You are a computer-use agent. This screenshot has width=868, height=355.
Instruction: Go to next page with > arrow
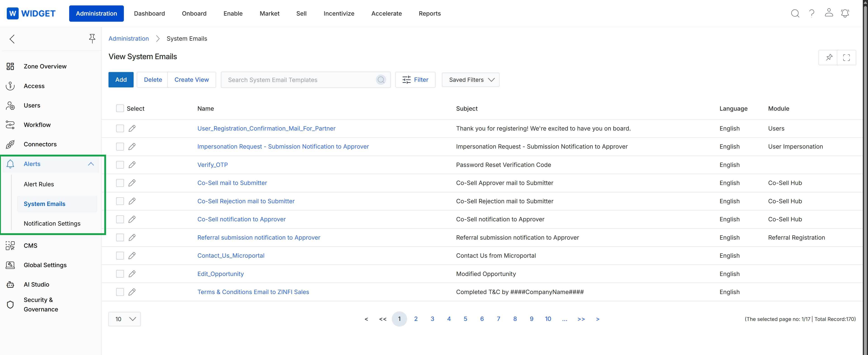point(597,319)
